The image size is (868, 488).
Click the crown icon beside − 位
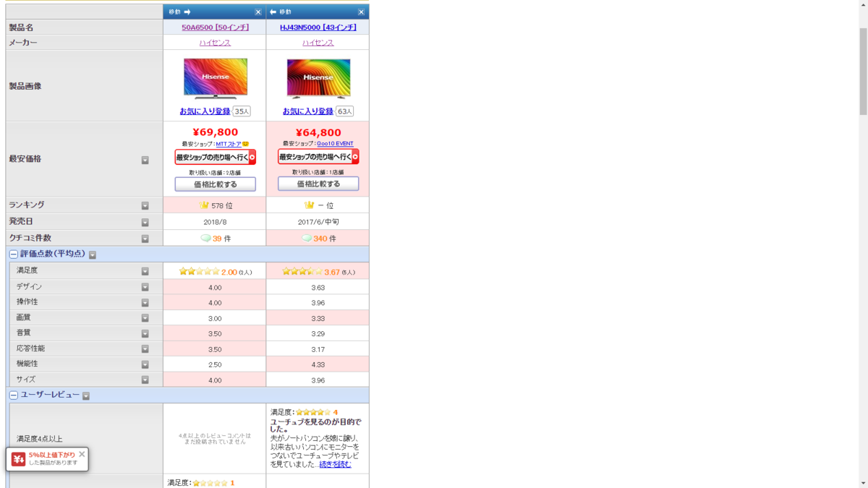(x=309, y=205)
